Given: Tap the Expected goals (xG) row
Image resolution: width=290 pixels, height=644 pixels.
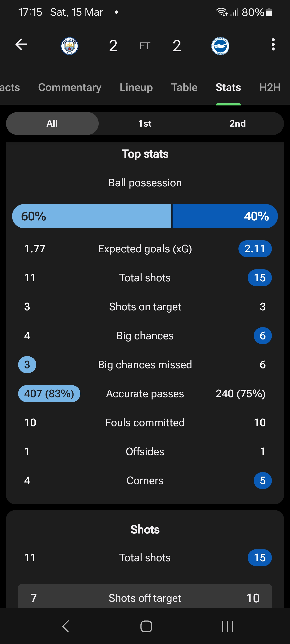Looking at the screenshot, I should pos(145,249).
